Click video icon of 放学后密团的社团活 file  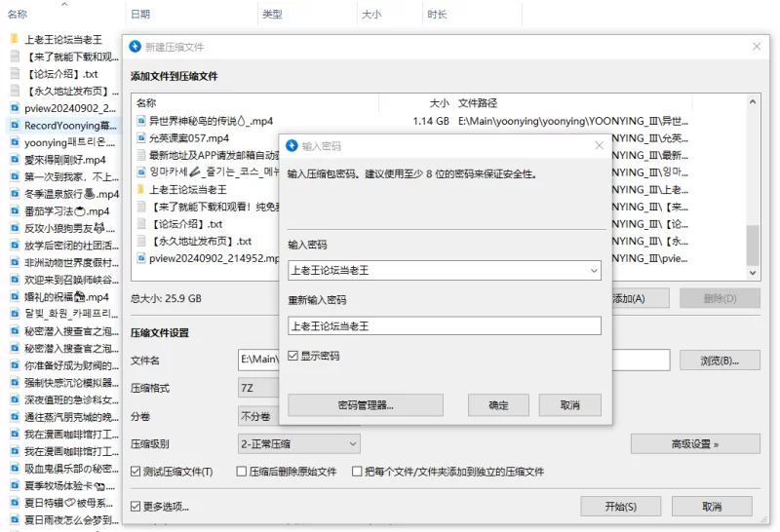click(15, 246)
